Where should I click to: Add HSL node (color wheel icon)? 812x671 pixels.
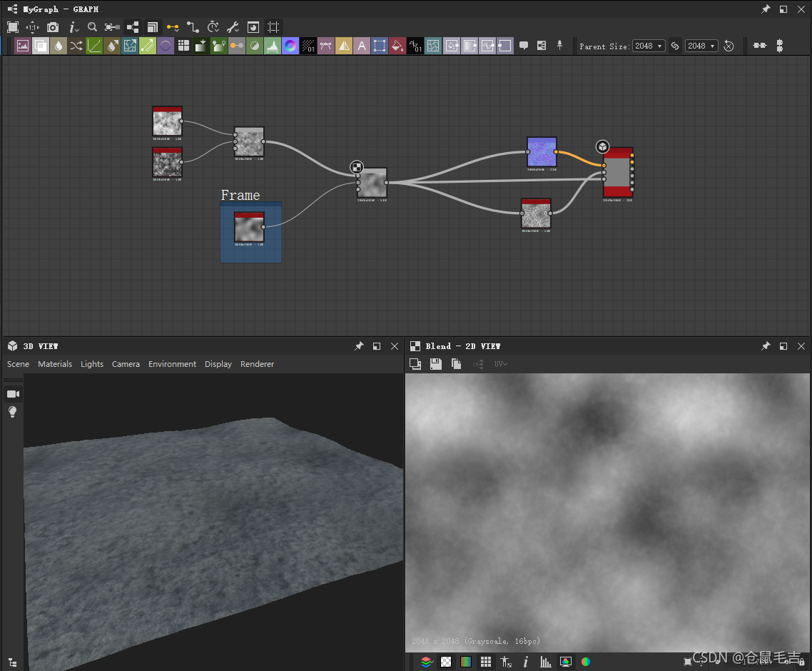point(290,46)
